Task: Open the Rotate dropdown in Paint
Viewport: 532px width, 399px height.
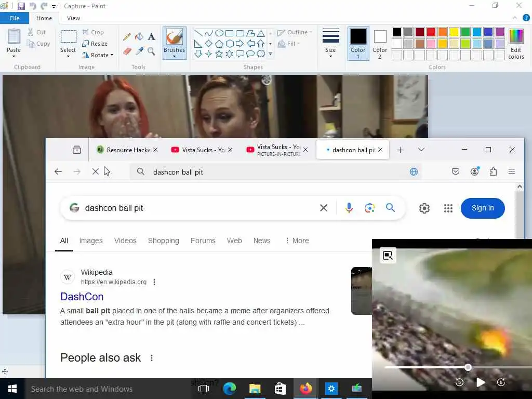Action: (98, 55)
